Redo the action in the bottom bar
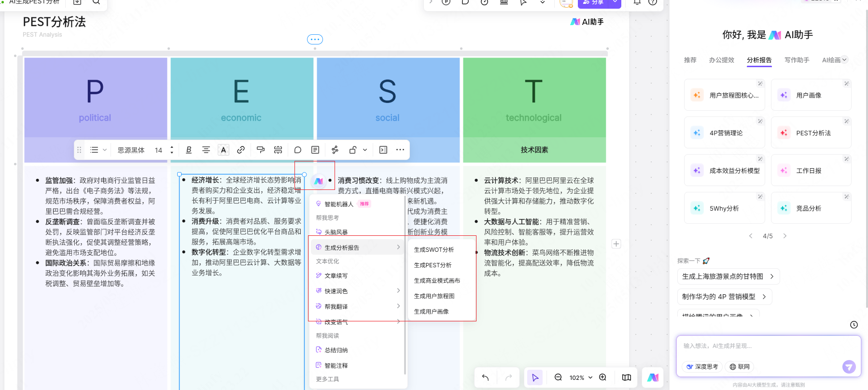 508,377
